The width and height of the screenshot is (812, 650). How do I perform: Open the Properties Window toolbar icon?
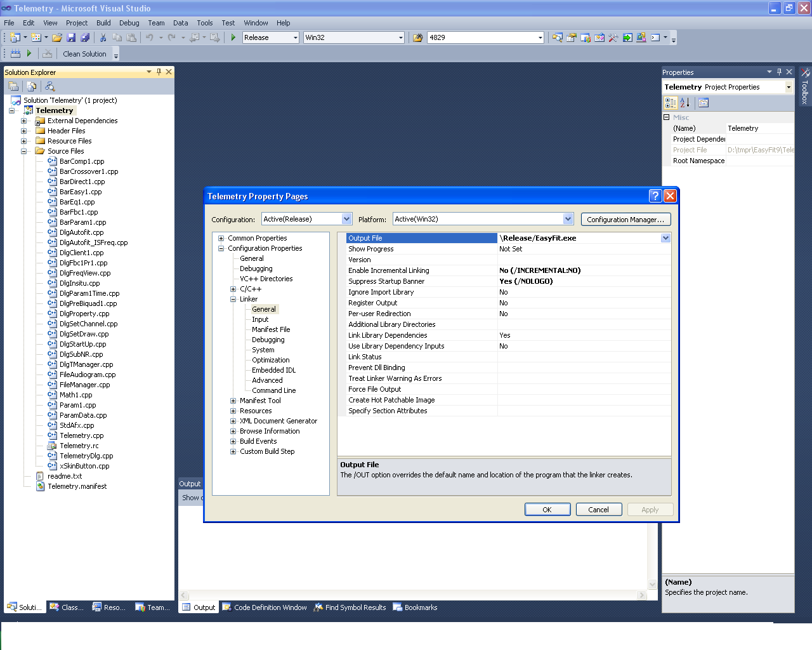(x=571, y=37)
